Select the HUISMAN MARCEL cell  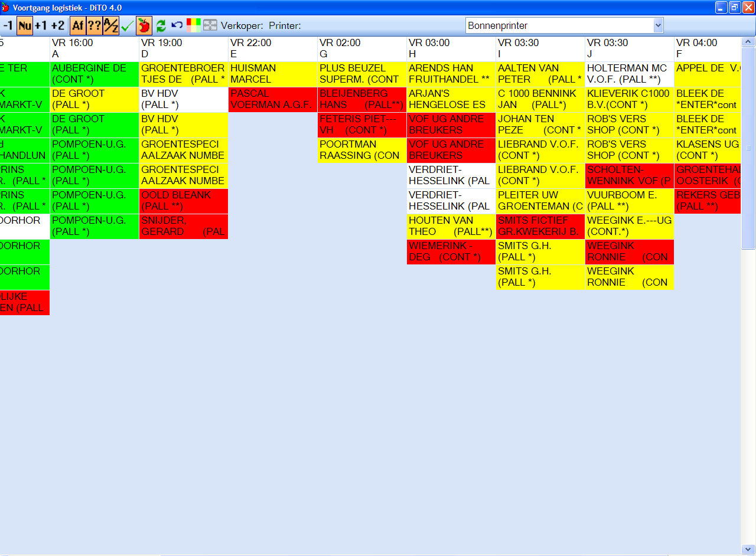[273, 74]
